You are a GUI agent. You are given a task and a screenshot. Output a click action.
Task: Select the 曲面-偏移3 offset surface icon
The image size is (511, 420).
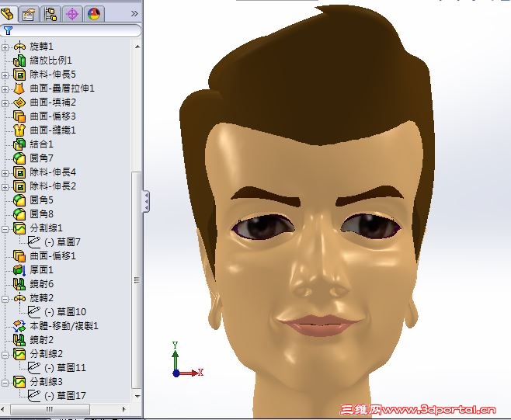click(x=19, y=116)
